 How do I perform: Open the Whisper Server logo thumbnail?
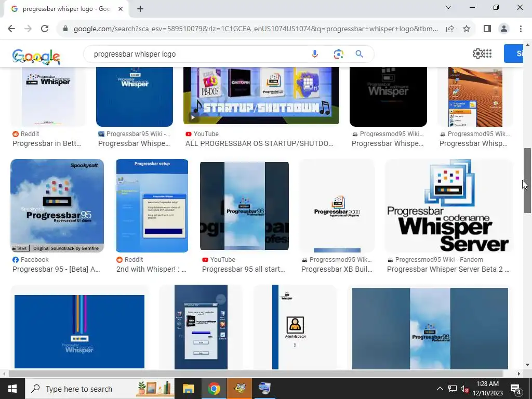(x=449, y=206)
